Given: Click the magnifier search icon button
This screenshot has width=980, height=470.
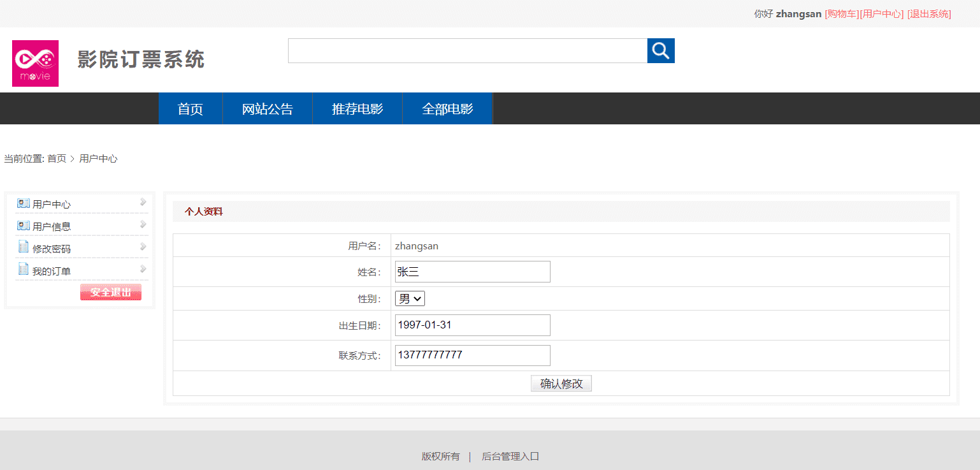Looking at the screenshot, I should coord(661,50).
